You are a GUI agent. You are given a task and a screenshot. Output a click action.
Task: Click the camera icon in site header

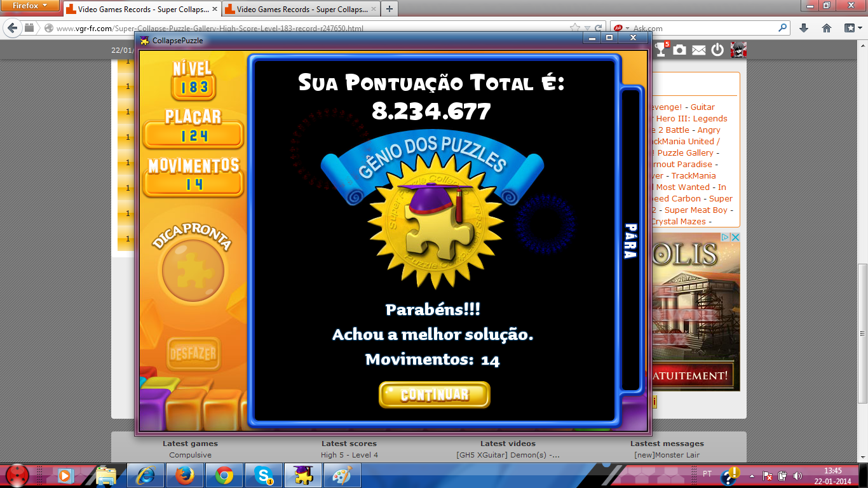click(x=680, y=50)
